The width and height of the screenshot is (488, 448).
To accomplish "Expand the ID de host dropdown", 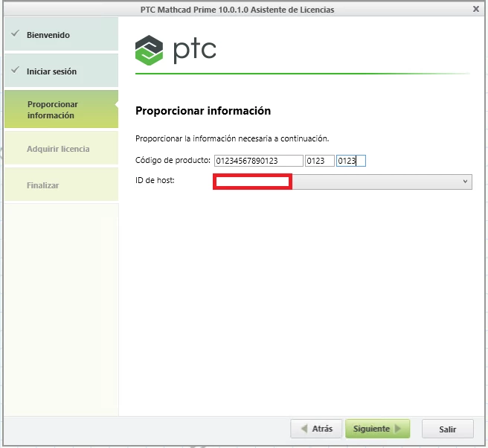I will pyautogui.click(x=465, y=182).
